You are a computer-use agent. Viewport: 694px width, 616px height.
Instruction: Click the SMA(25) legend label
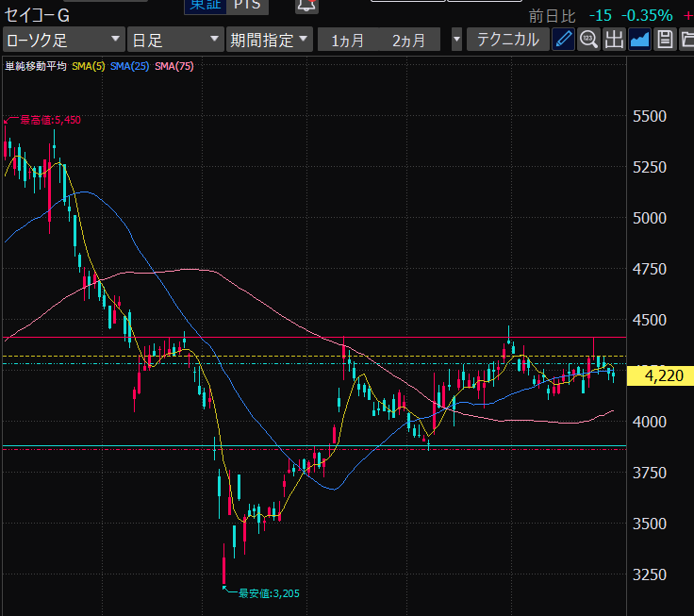pos(130,66)
